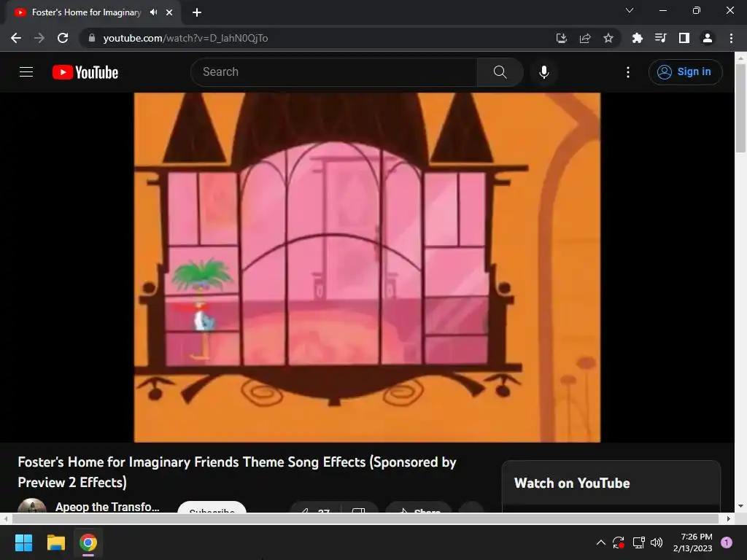Click the channel avatar thumbnail
This screenshot has width=747, height=560.
click(x=32, y=506)
